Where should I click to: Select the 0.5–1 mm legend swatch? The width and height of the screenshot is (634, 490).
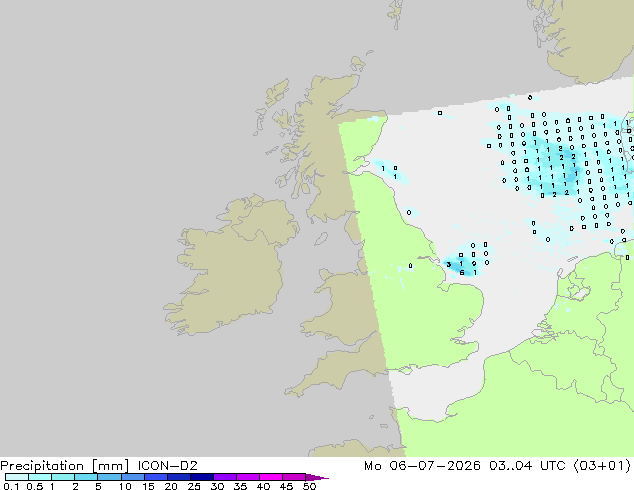40,477
